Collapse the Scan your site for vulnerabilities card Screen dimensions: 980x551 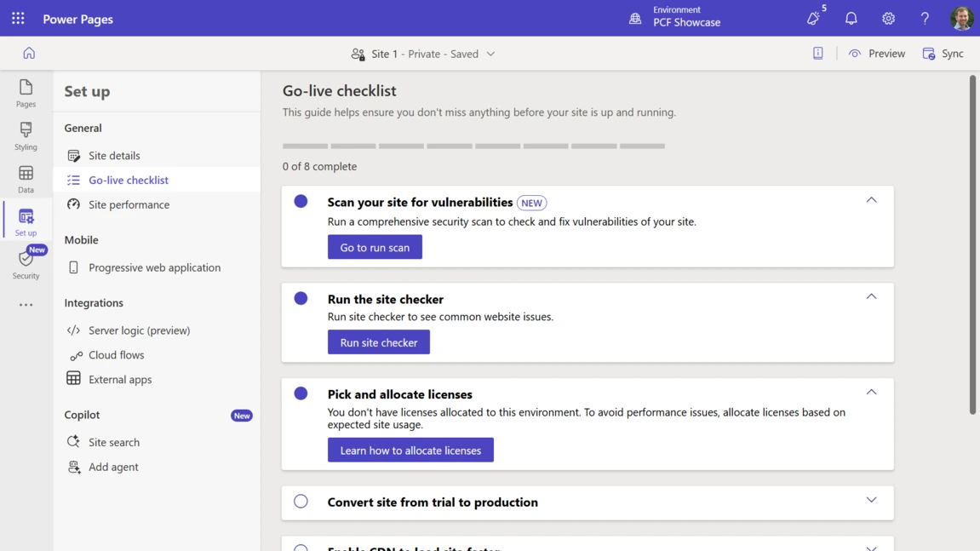pos(871,199)
